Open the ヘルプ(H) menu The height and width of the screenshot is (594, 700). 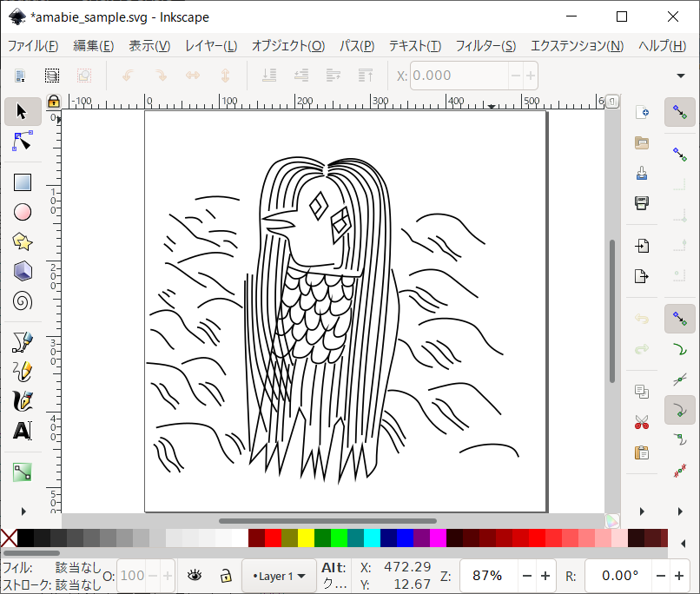[662, 45]
